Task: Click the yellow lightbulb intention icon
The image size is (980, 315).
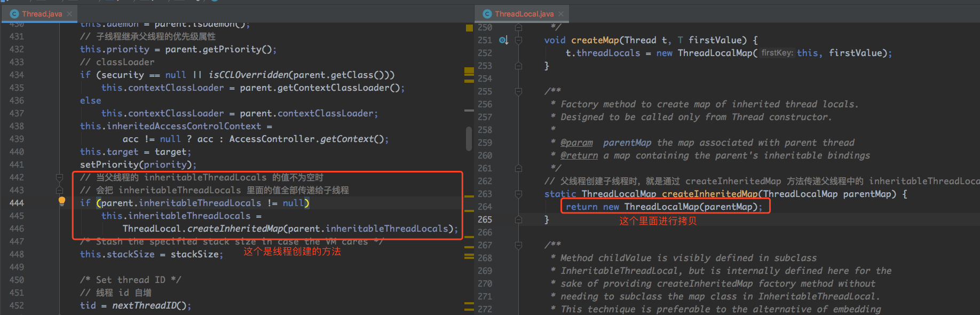Action: click(x=62, y=201)
